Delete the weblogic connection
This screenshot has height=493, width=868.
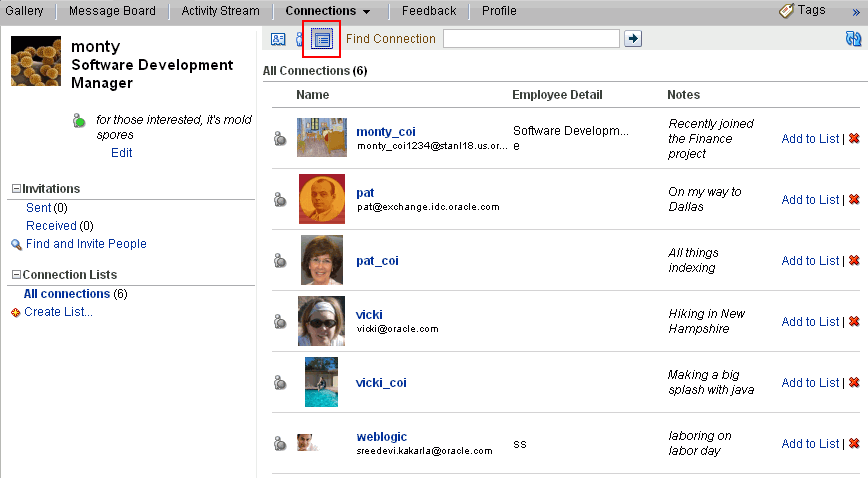854,443
